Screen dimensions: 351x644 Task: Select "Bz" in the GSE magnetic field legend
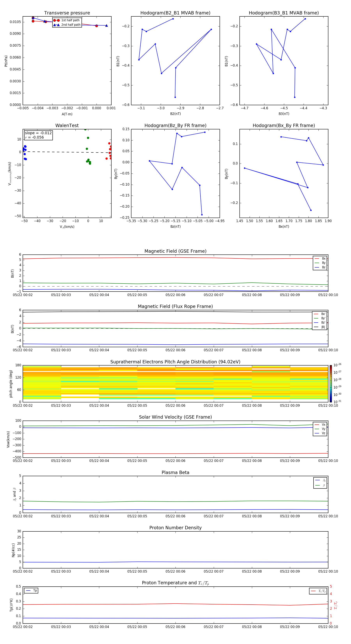[x=320, y=267]
